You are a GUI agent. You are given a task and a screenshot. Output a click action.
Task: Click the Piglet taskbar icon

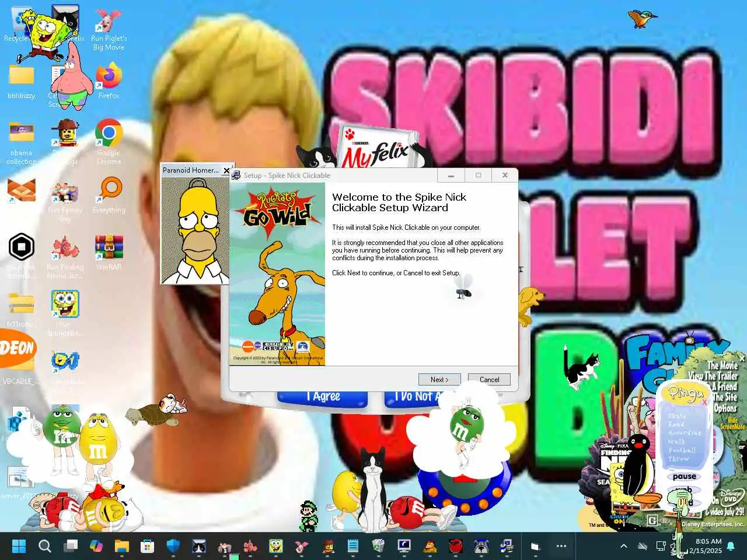click(302, 547)
